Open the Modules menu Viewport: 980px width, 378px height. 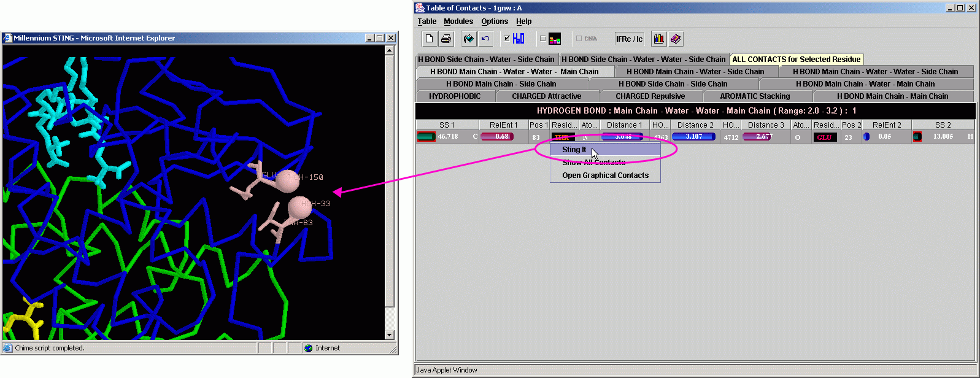pyautogui.click(x=458, y=21)
